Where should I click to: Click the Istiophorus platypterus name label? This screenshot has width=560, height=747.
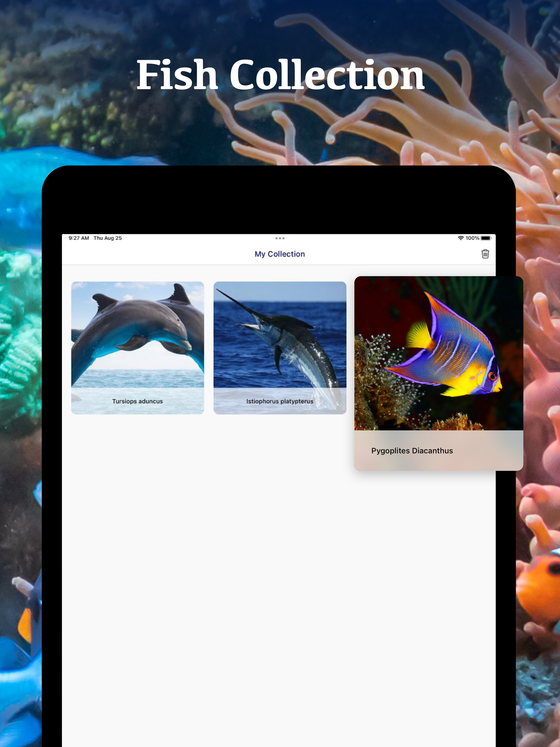coord(280,401)
